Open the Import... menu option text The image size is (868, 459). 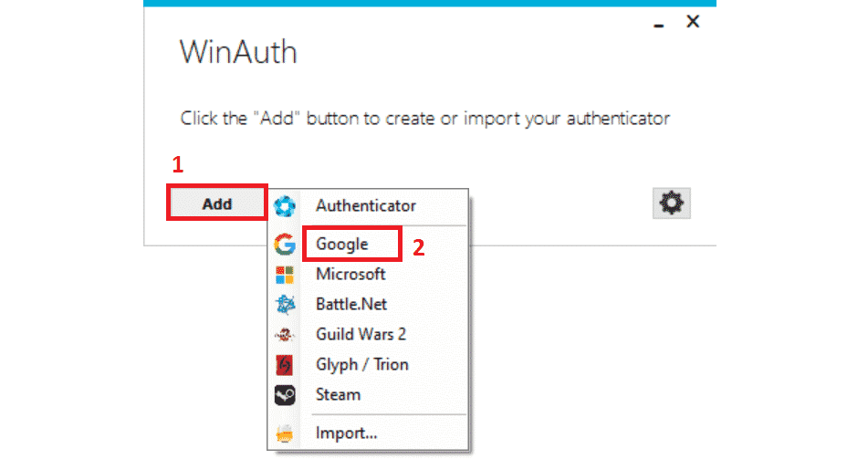pos(346,433)
